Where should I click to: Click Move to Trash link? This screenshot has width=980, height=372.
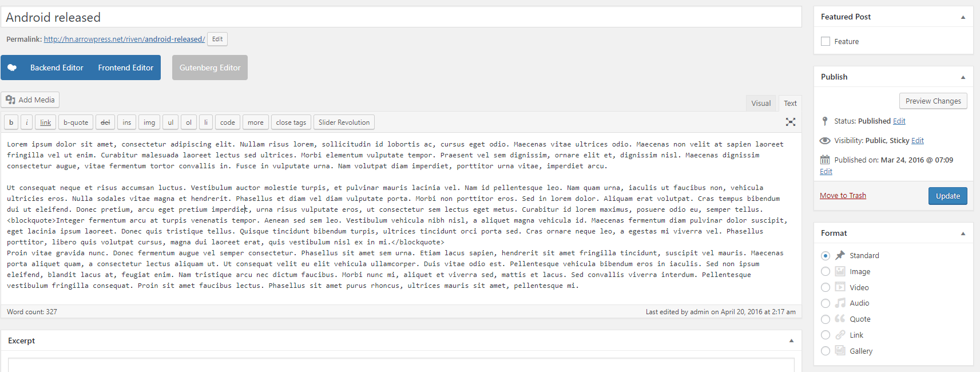[843, 196]
